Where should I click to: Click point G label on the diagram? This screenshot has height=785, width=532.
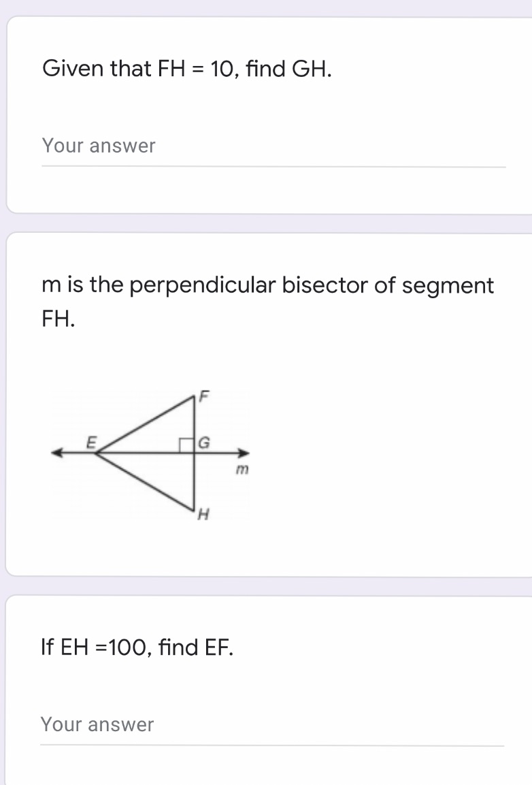point(203,443)
